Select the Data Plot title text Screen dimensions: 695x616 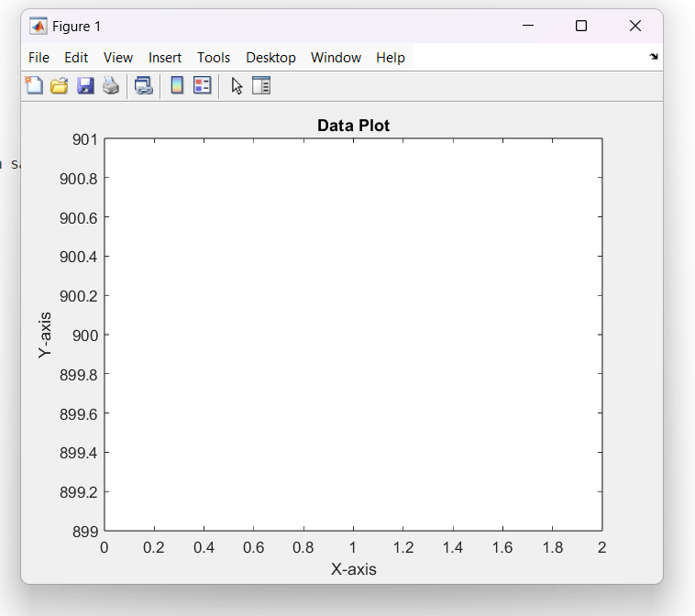point(353,126)
